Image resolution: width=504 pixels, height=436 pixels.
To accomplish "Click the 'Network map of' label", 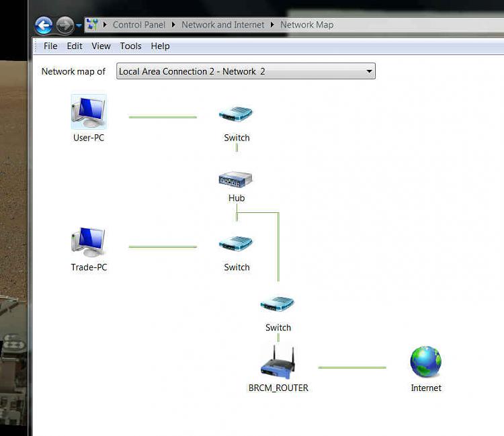I will click(x=73, y=71).
